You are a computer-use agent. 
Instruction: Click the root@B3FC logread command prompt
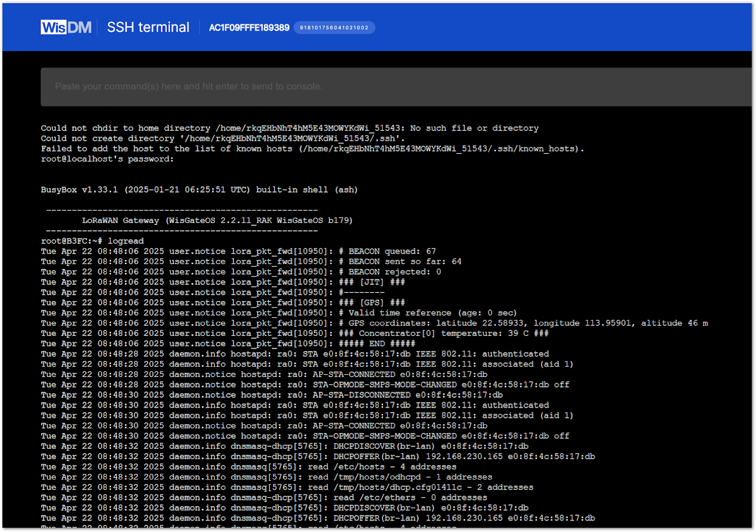92,241
